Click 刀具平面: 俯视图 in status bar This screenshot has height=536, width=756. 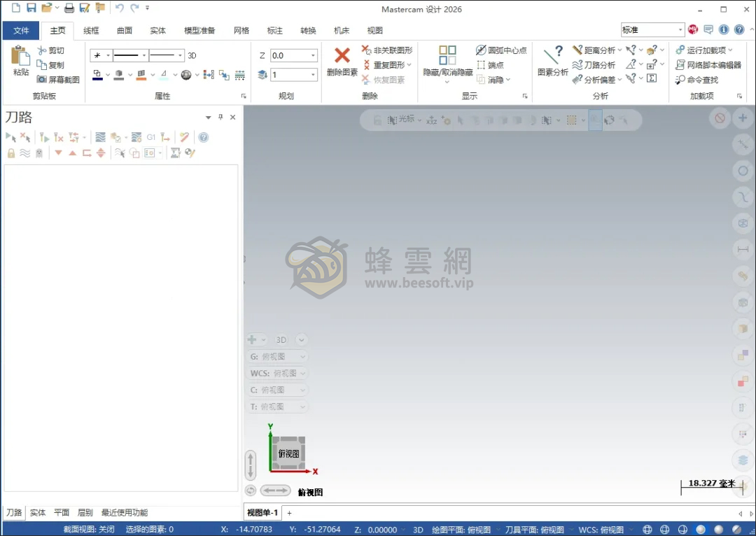[535, 529]
